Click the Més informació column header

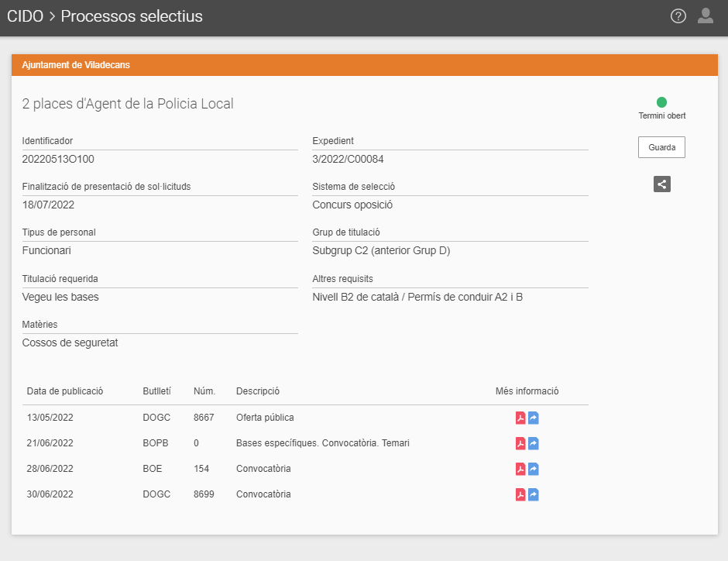[527, 391]
